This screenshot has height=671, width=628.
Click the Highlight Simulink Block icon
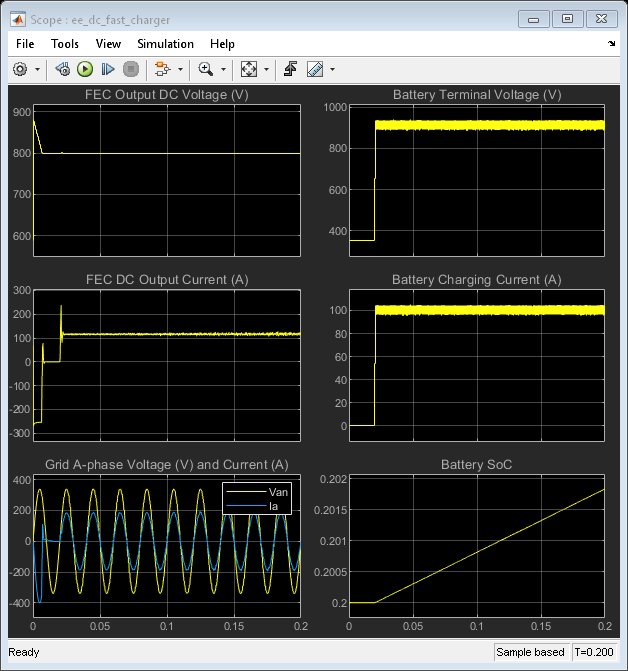click(x=162, y=69)
